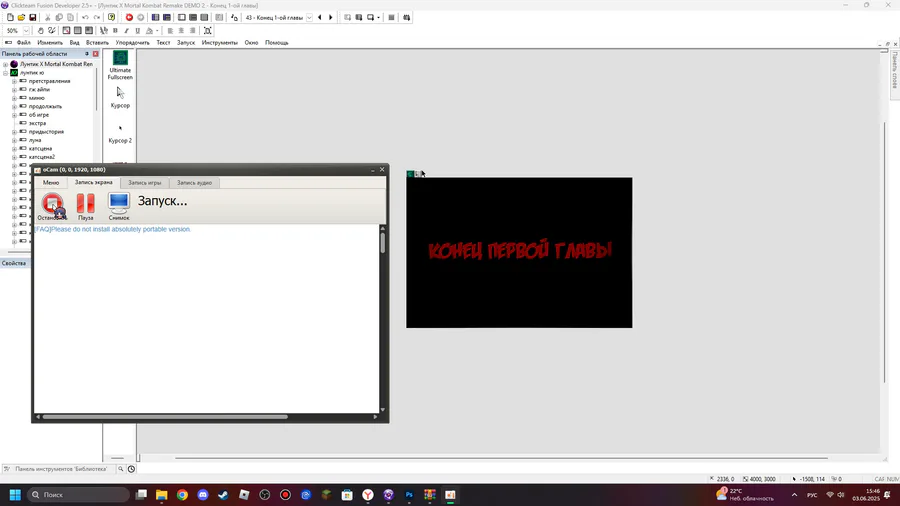Select the Конец первой главы frame canvas
This screenshot has height=506, width=900.
point(519,252)
